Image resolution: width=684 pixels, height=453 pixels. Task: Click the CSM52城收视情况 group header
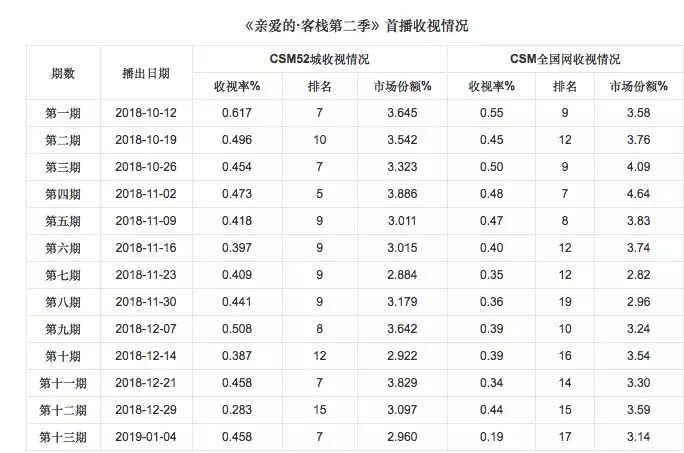click(x=319, y=59)
